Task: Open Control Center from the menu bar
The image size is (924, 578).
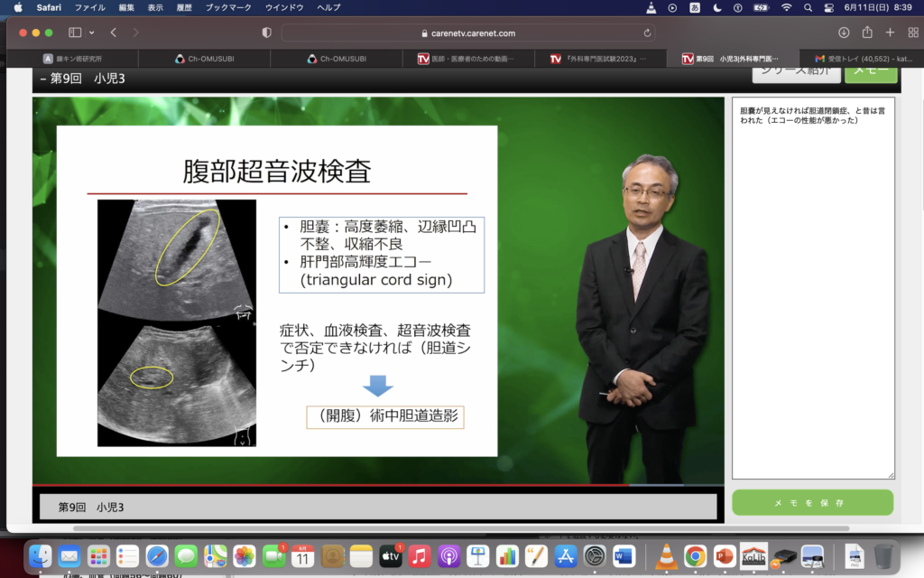Action: (x=828, y=7)
